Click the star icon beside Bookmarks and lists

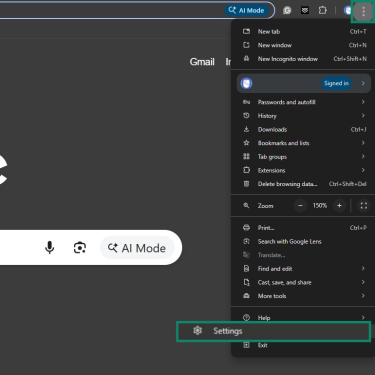246,143
